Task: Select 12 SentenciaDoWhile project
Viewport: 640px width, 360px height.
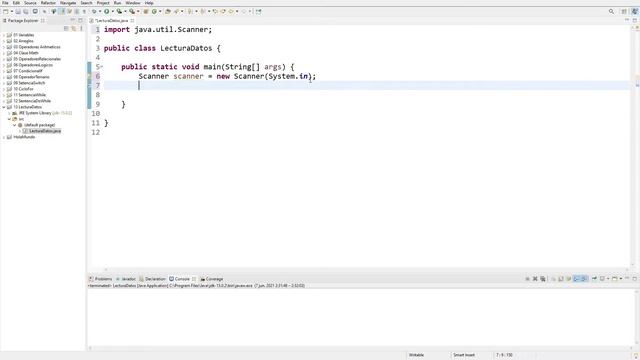Action: 32,101
